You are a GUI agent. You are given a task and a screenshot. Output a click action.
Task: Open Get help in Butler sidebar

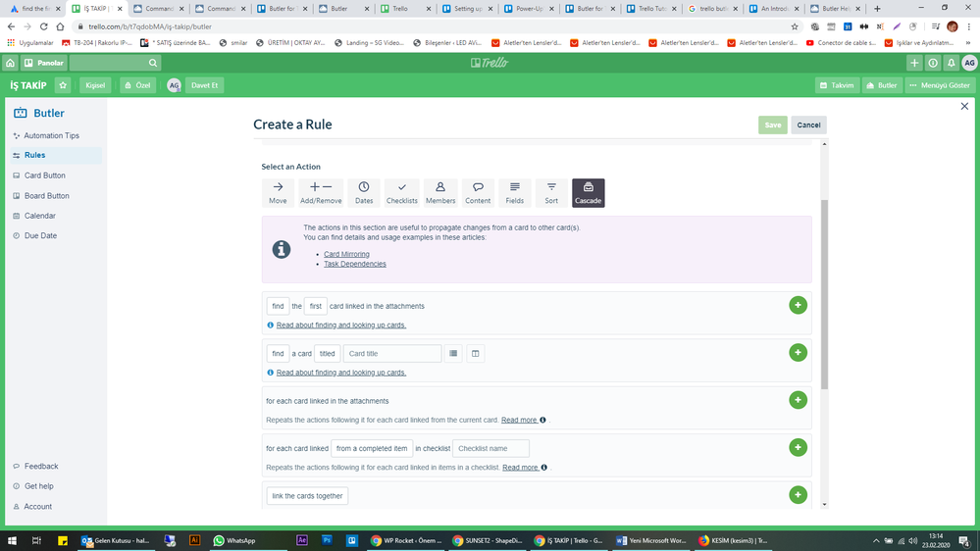[x=39, y=486]
